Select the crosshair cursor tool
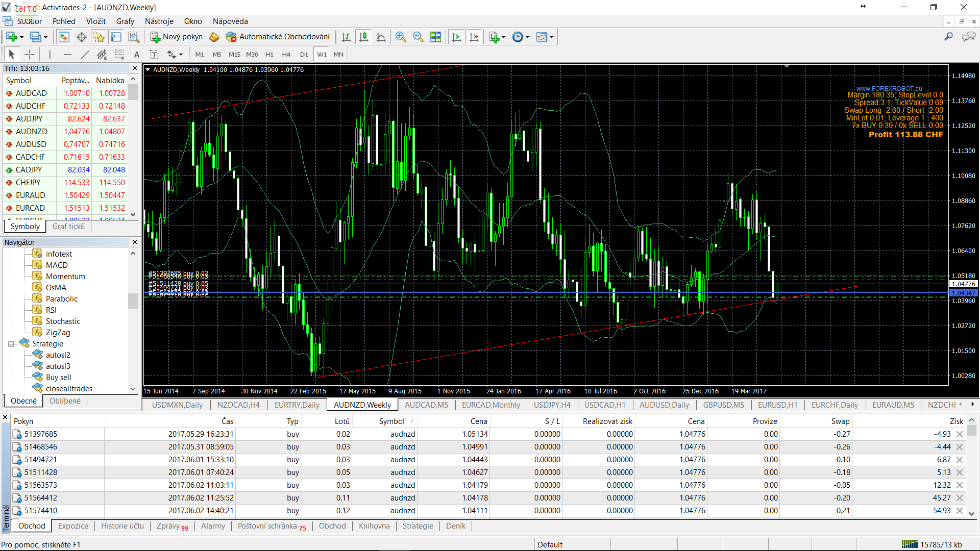Image resolution: width=980 pixels, height=551 pixels. click(30, 55)
